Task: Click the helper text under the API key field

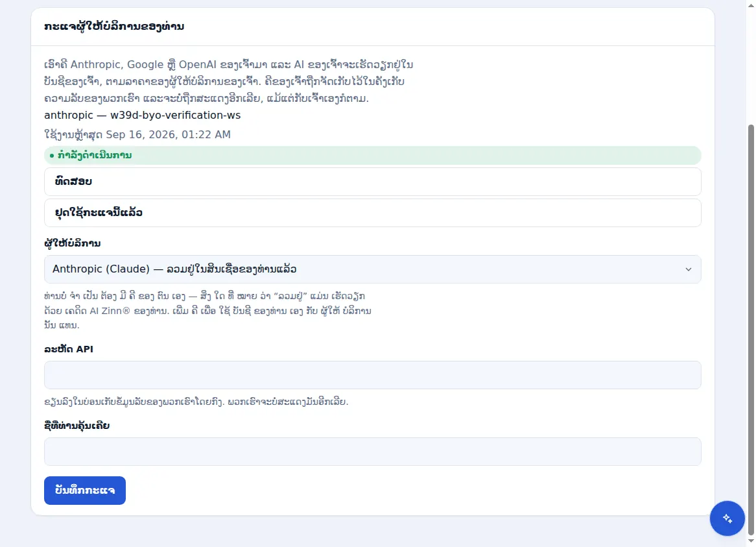Action: tap(196, 401)
